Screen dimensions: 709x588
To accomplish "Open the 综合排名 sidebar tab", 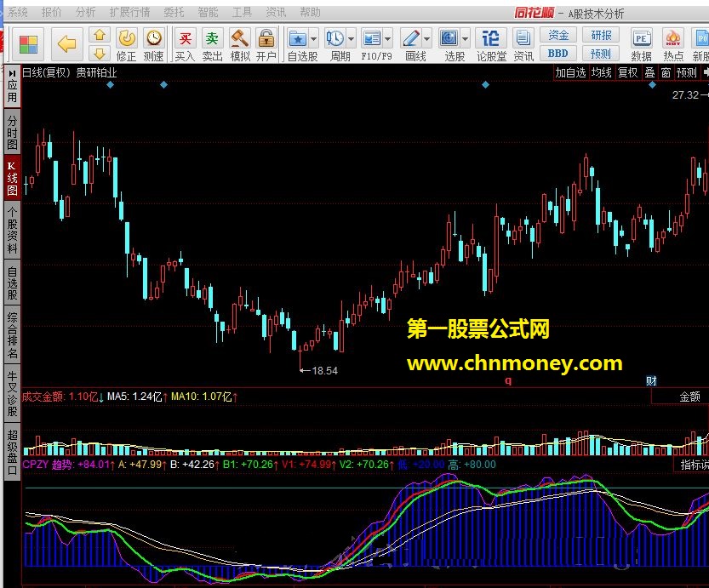I will pos(12,335).
